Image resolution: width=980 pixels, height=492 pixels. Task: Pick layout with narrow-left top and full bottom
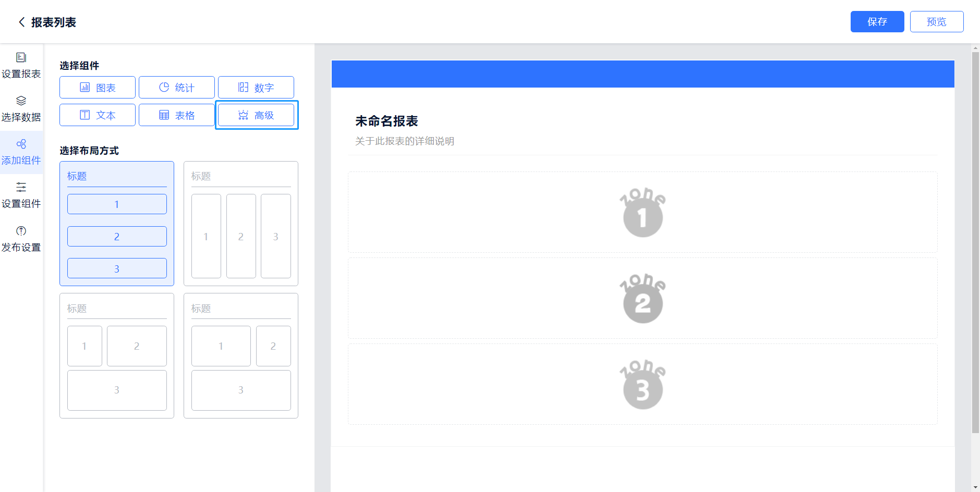pyautogui.click(x=117, y=356)
